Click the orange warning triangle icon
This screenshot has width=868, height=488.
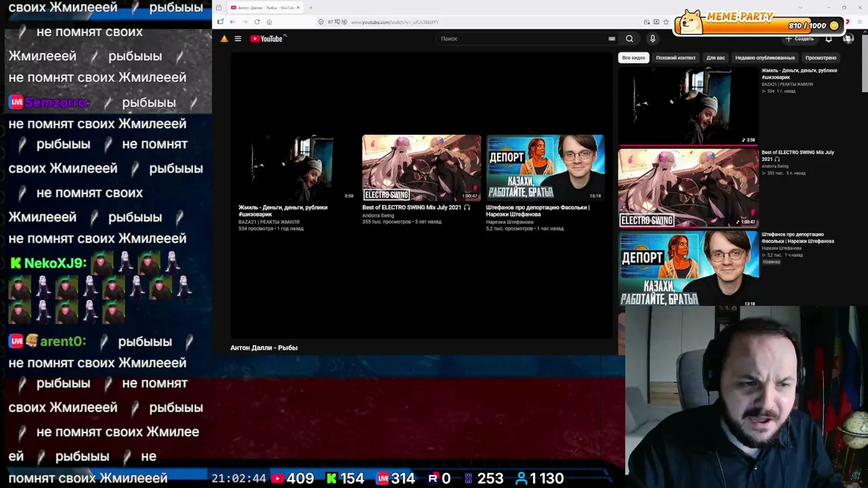tap(224, 39)
